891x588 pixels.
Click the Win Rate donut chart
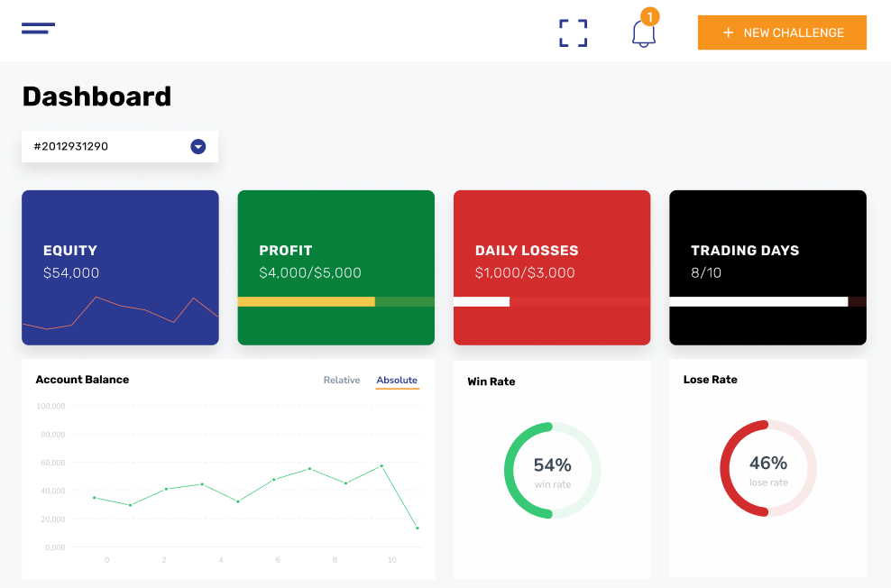tap(552, 470)
